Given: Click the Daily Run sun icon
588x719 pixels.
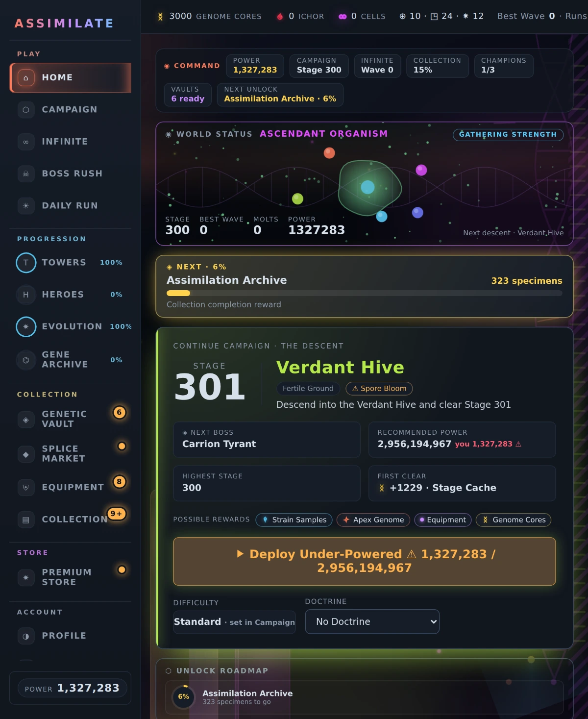Looking at the screenshot, I should point(26,206).
